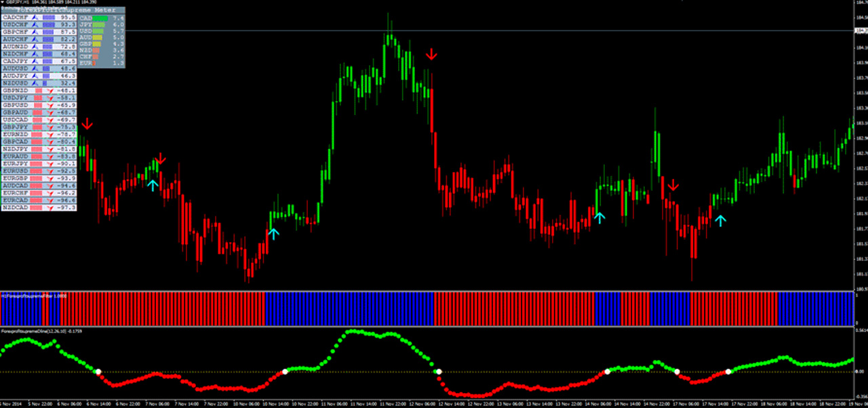Image resolution: width=868 pixels, height=408 pixels.
Task: Select the EURAUD -83.8 meter row
Action: pos(39,156)
